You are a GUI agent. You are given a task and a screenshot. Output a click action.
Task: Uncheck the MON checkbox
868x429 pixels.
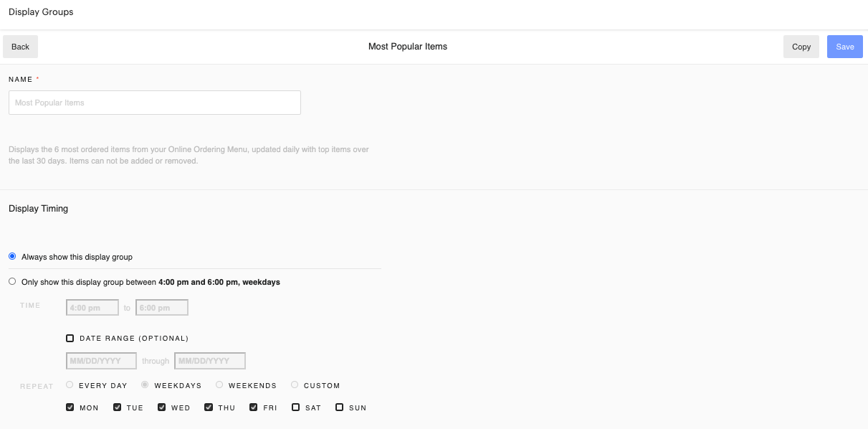point(70,407)
